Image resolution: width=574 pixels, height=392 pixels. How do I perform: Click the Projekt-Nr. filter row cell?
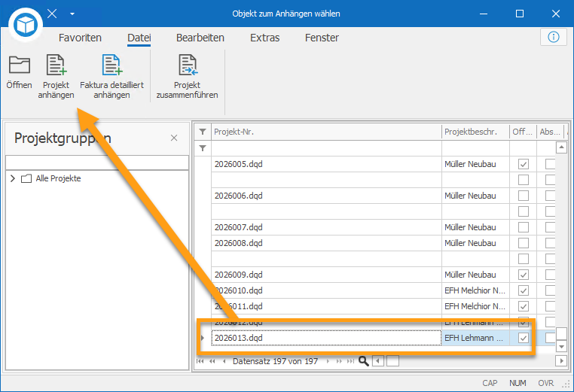pos(326,148)
